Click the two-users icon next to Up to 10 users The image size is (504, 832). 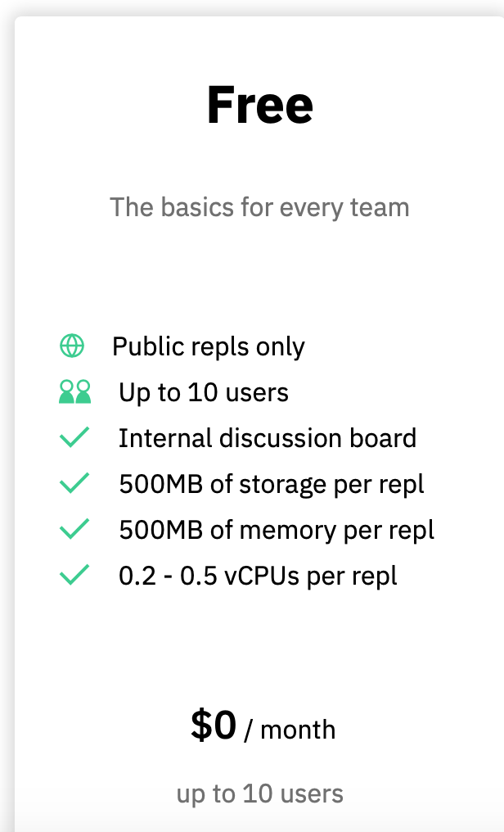(74, 391)
